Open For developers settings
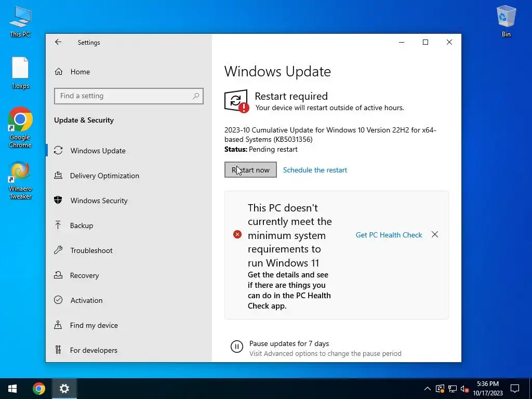This screenshot has width=532, height=399. click(x=129, y=350)
